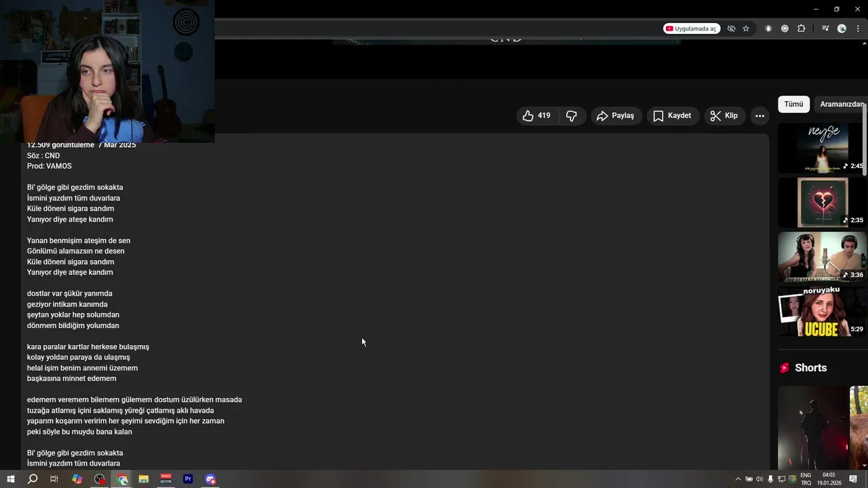
Task: Open the media control music-note icon
Action: [x=825, y=28]
